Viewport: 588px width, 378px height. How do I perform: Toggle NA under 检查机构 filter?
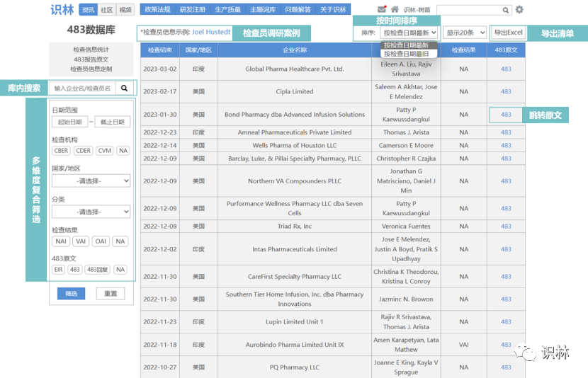pyautogui.click(x=123, y=151)
